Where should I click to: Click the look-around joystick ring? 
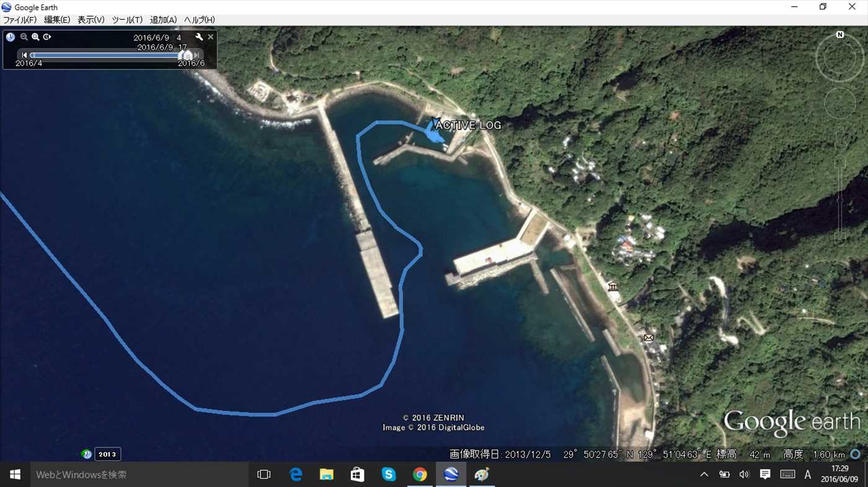840,59
